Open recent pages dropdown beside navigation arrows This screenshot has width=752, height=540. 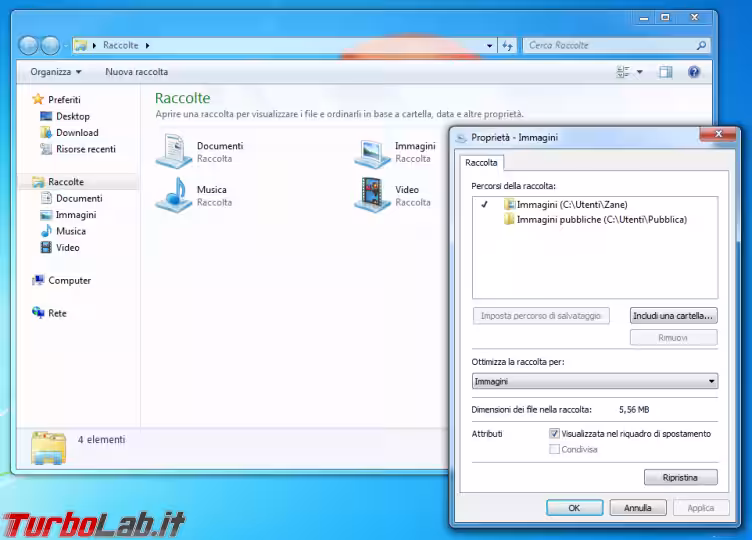pos(65,46)
